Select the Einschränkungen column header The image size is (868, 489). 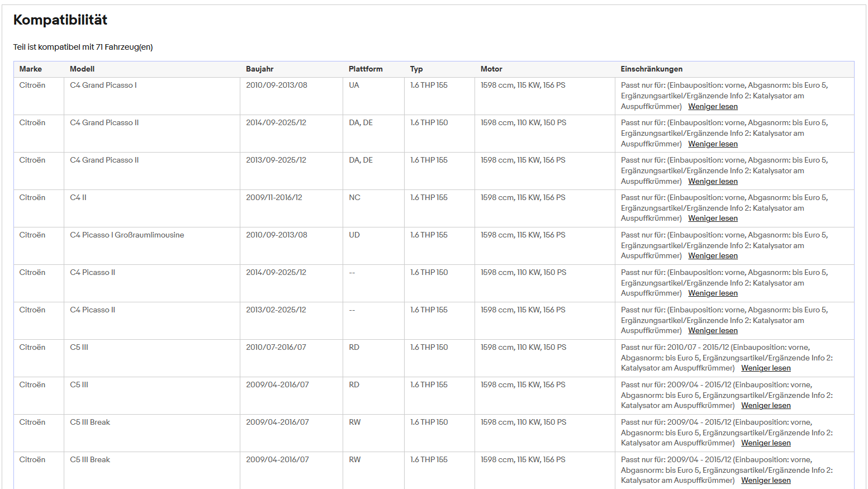coord(652,69)
